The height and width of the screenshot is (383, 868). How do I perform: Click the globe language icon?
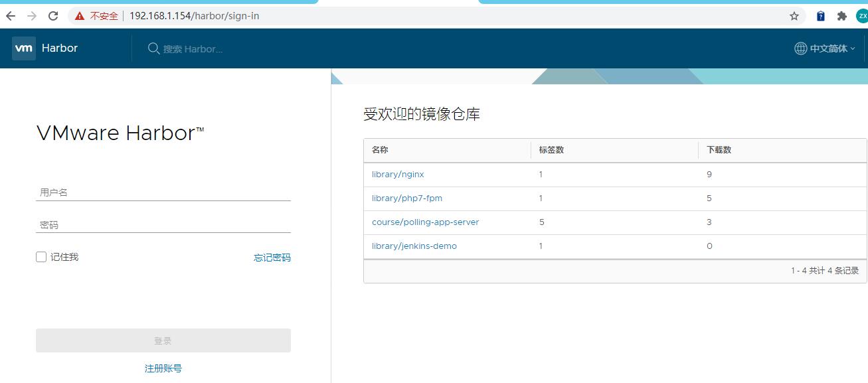point(801,48)
